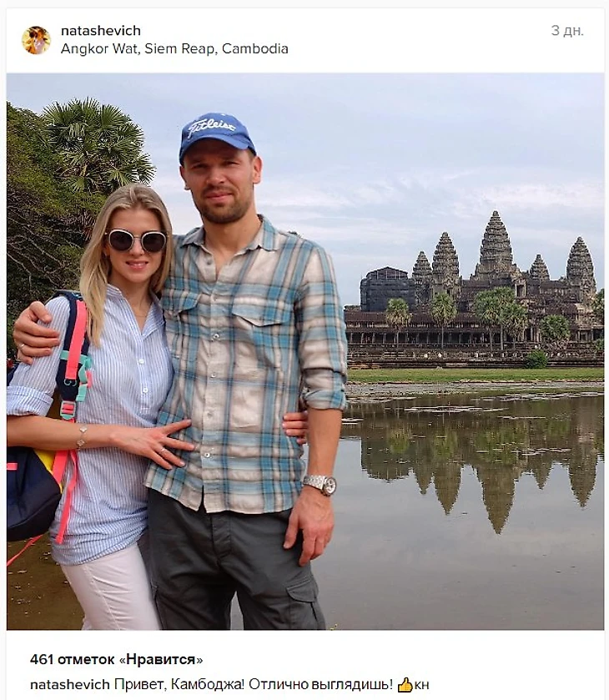Click the tallest central Angkor Wat tower
Image resolution: width=609 pixels, height=700 pixels.
(496, 244)
